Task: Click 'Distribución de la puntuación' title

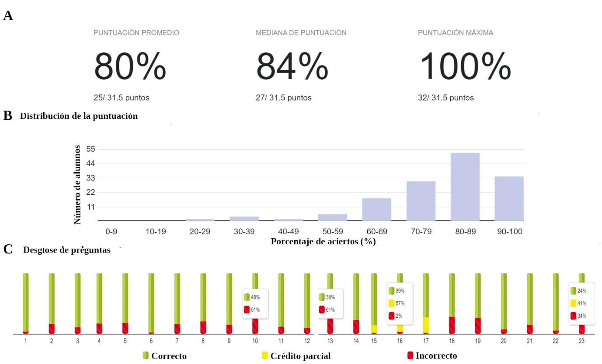Action: click(79, 116)
